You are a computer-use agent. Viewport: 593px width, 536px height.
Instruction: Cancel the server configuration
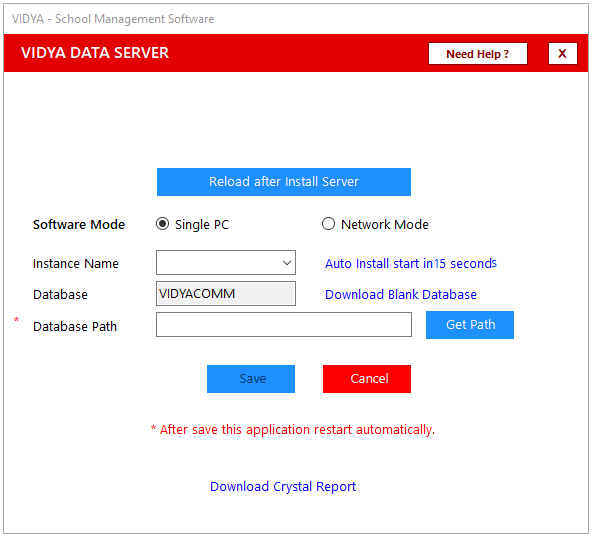[367, 379]
